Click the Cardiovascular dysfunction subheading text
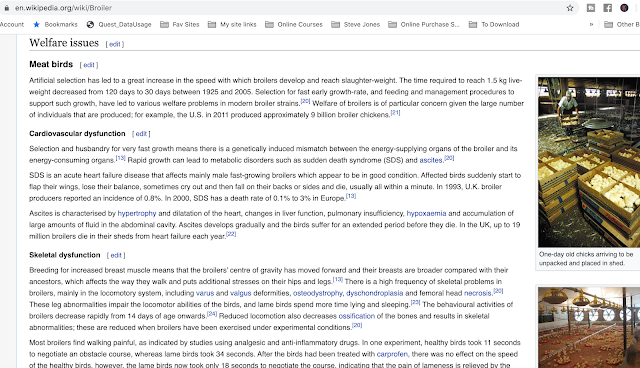This screenshot has height=368, width=640. coord(77,134)
